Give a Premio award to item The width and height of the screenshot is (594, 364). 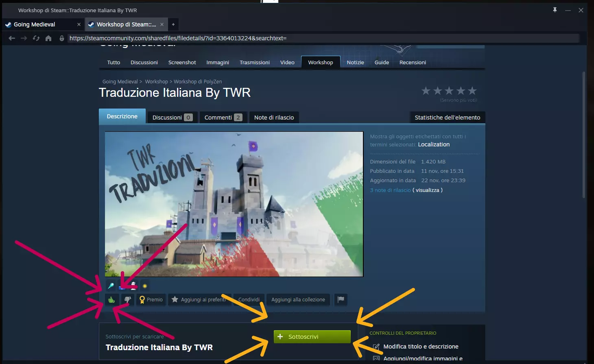(x=151, y=300)
